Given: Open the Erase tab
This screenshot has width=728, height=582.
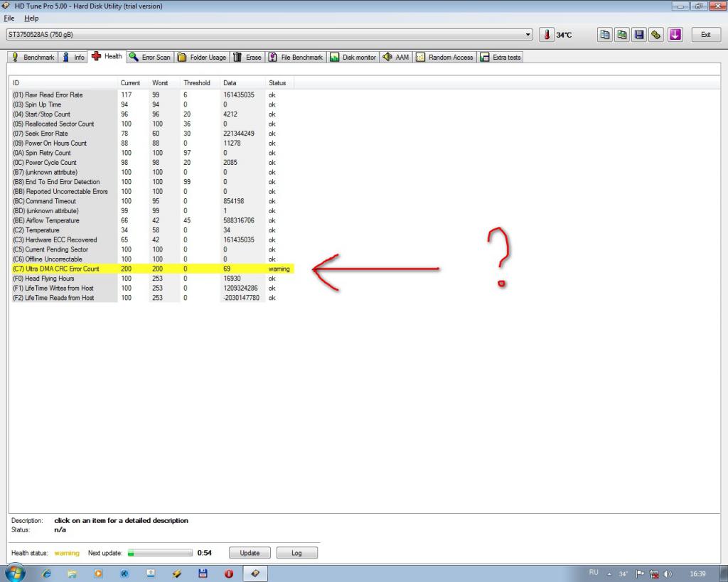Looking at the screenshot, I should [x=247, y=57].
